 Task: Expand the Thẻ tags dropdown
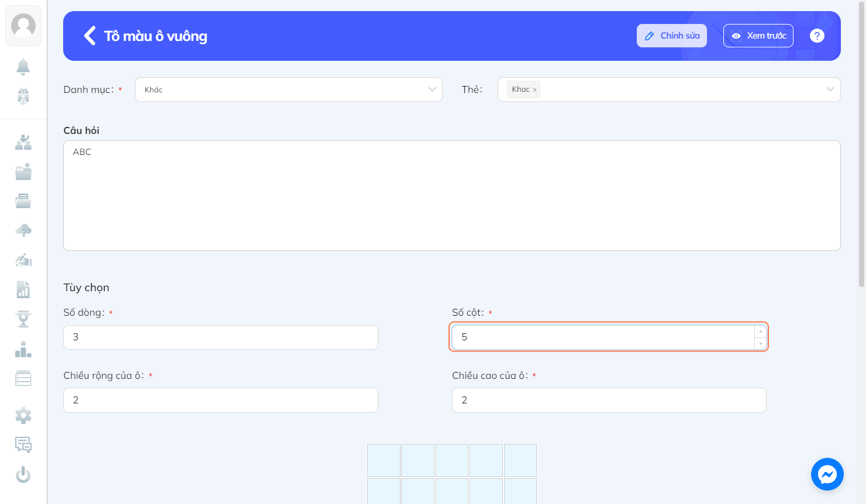coord(669,89)
